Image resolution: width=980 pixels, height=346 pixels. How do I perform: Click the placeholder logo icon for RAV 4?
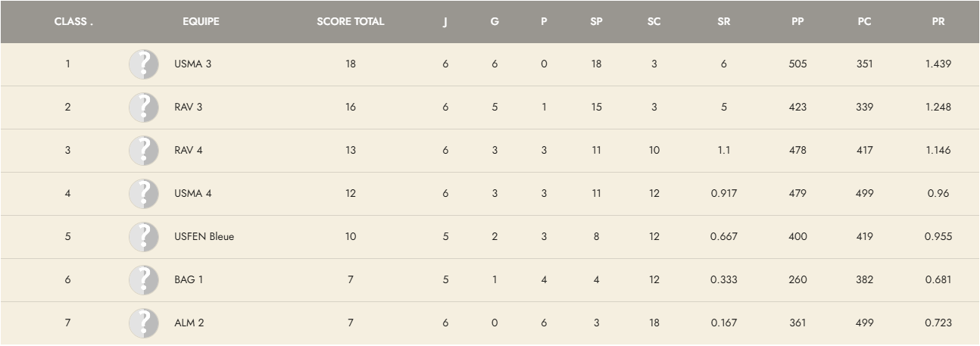click(144, 151)
